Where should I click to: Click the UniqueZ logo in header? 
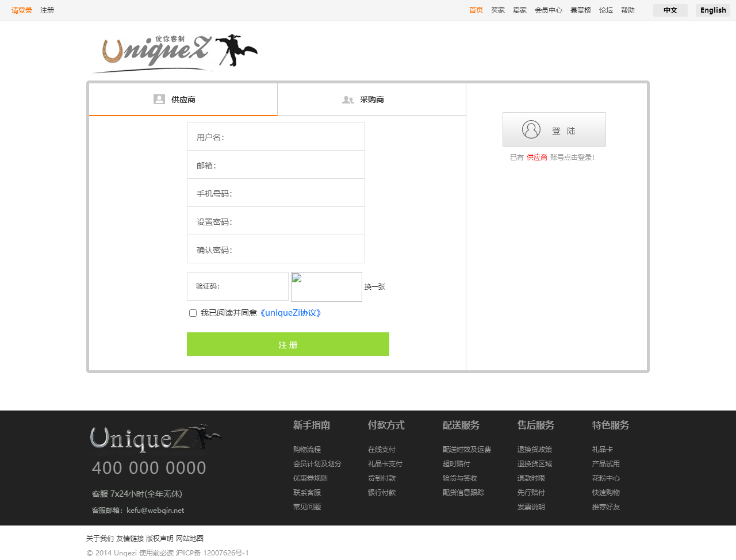pos(175,53)
